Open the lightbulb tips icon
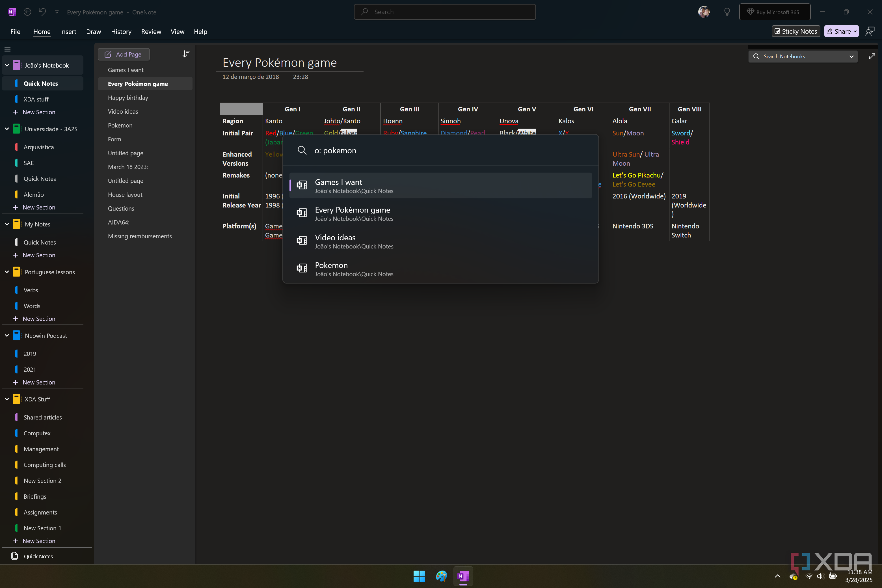This screenshot has width=882, height=588. 727,12
